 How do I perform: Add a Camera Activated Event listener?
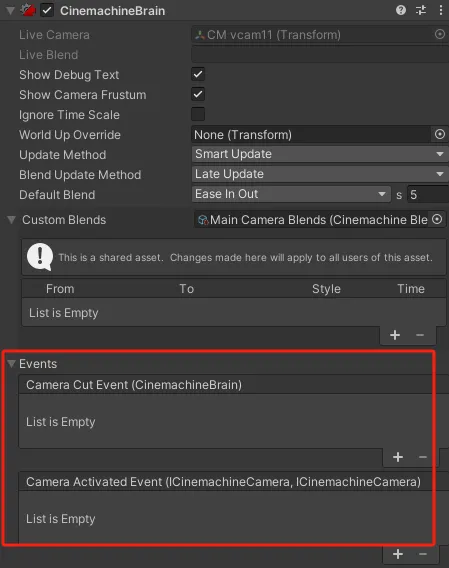pyautogui.click(x=398, y=554)
